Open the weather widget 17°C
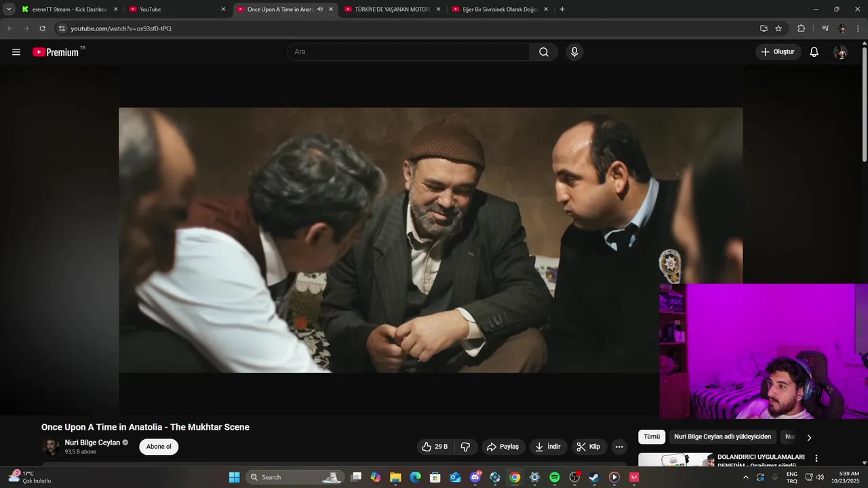The image size is (868, 488). pyautogui.click(x=29, y=477)
